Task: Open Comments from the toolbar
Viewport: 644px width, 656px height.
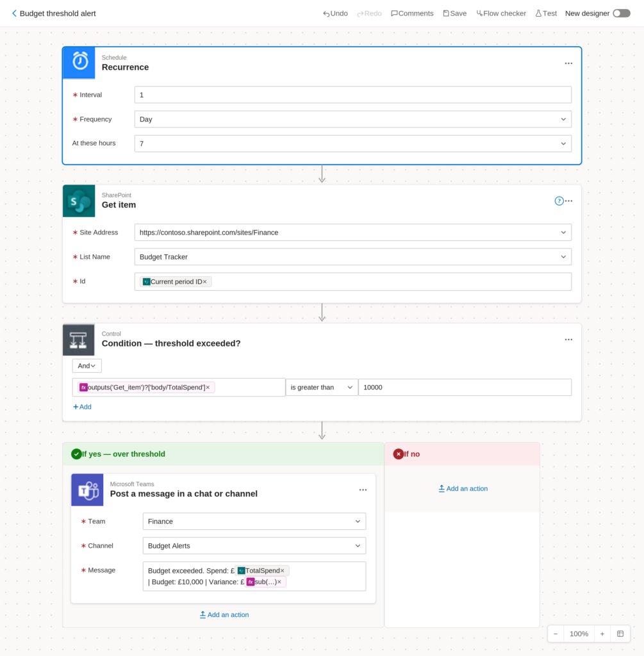Action: click(412, 13)
